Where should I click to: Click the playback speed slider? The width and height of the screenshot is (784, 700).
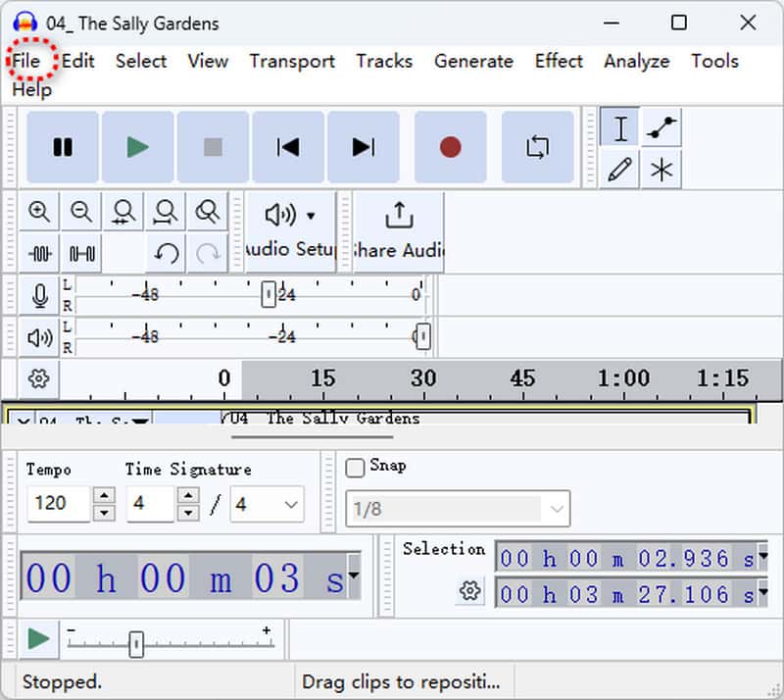pyautogui.click(x=137, y=644)
